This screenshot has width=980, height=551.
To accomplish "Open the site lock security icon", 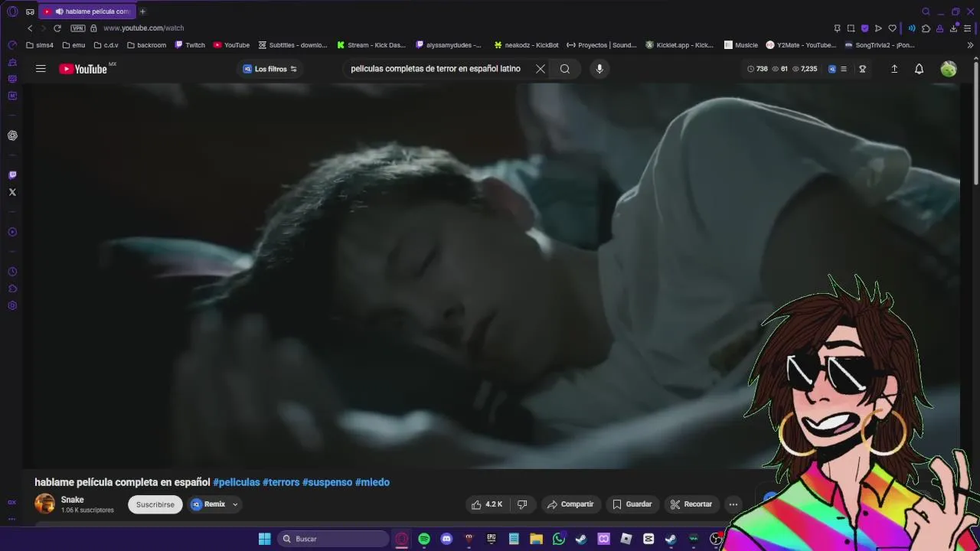I will click(93, 28).
